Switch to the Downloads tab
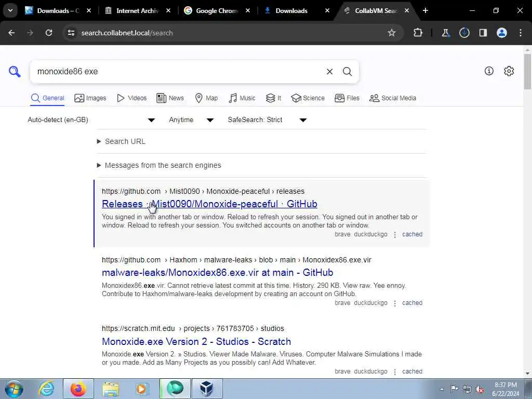 292,10
